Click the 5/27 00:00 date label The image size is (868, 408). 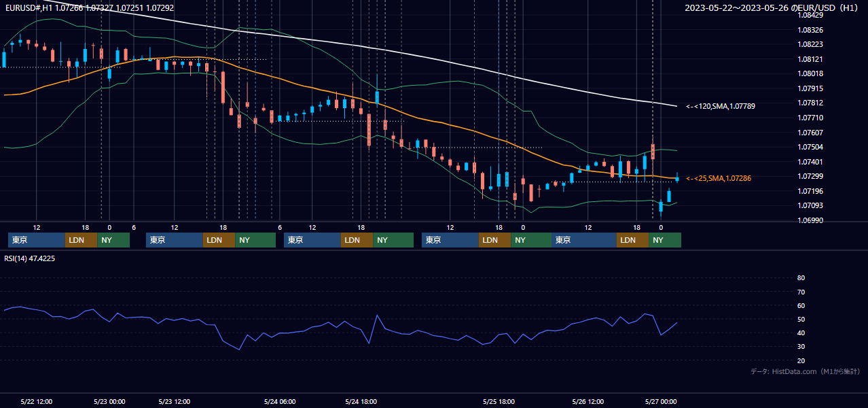[x=661, y=401]
